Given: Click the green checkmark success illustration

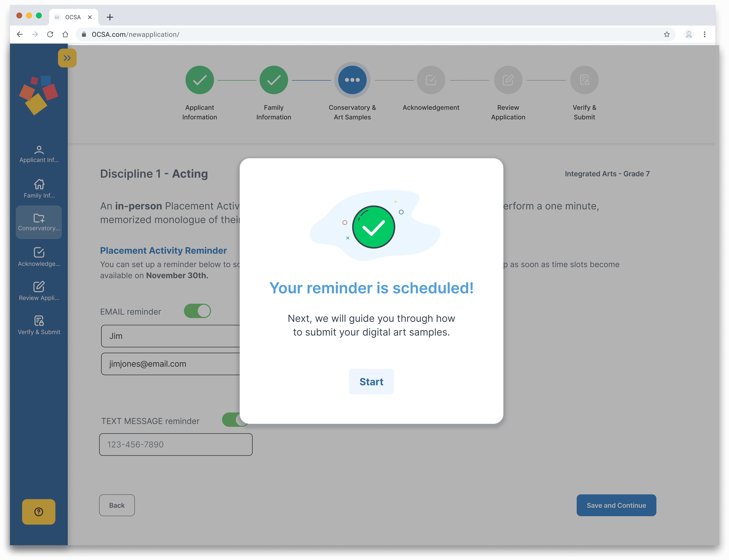Looking at the screenshot, I should [374, 227].
